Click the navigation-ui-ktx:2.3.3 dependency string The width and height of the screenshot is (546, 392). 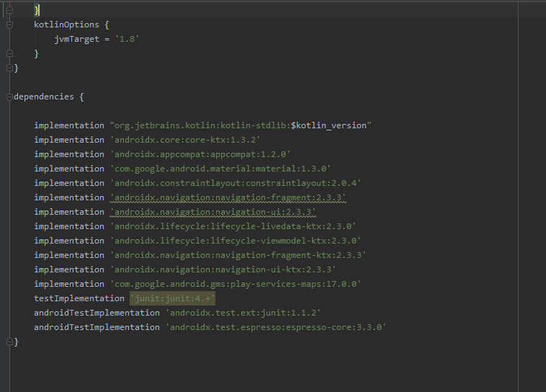(x=223, y=269)
